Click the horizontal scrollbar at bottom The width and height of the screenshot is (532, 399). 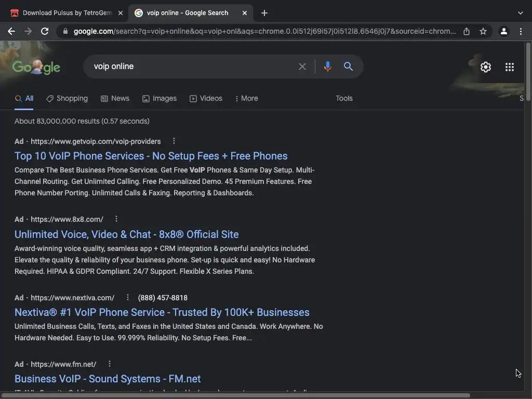pyautogui.click(x=235, y=395)
